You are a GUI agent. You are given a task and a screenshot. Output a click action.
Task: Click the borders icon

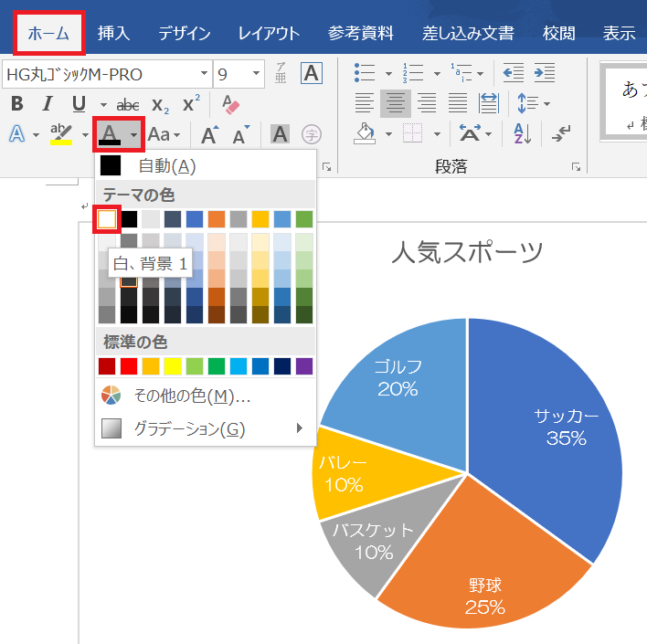[x=413, y=133]
